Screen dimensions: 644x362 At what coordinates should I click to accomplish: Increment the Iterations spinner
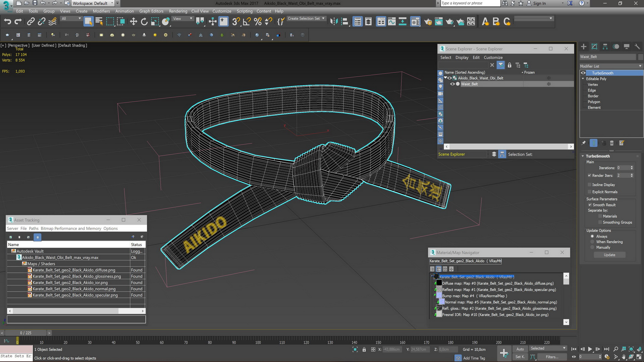click(632, 167)
